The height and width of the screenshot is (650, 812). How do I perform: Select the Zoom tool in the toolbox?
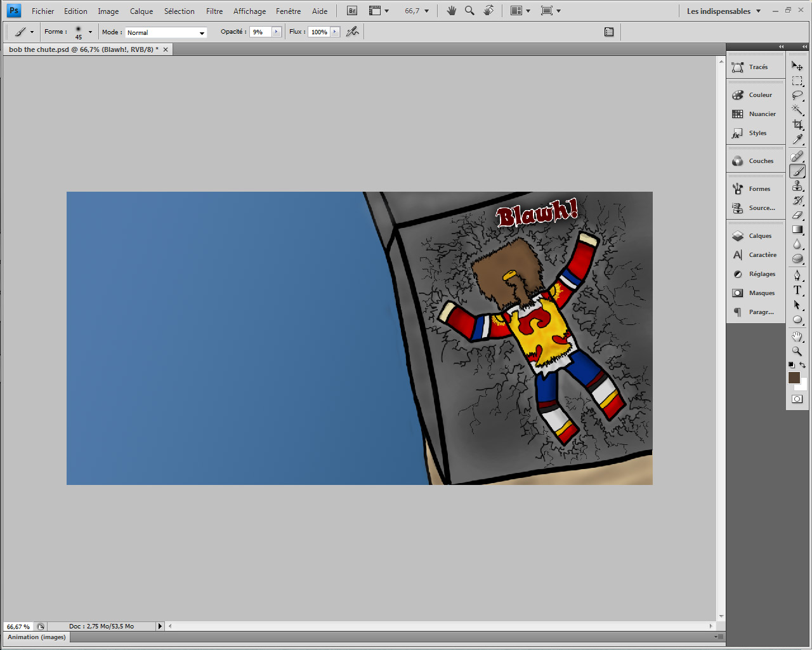797,351
